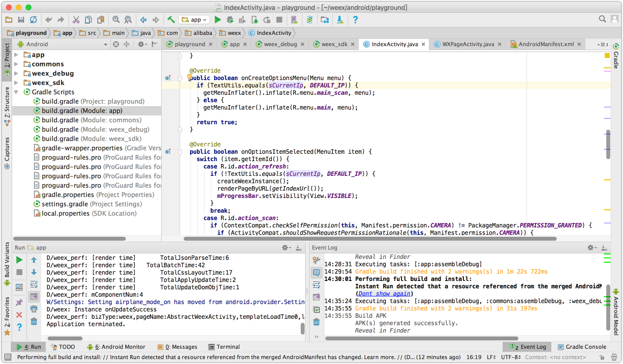Toggle soft-wrap in Run console
This screenshot has width=623, height=364.
tap(34, 284)
